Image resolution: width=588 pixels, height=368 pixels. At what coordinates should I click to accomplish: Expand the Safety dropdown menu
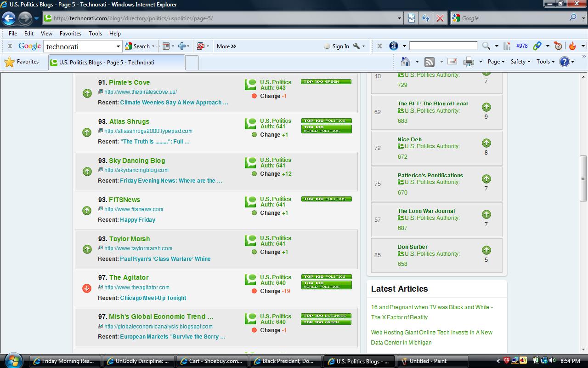pyautogui.click(x=520, y=62)
